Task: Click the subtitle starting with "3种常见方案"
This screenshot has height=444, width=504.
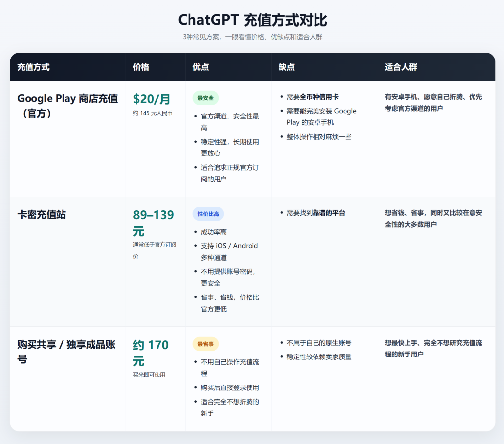Action: (x=252, y=37)
